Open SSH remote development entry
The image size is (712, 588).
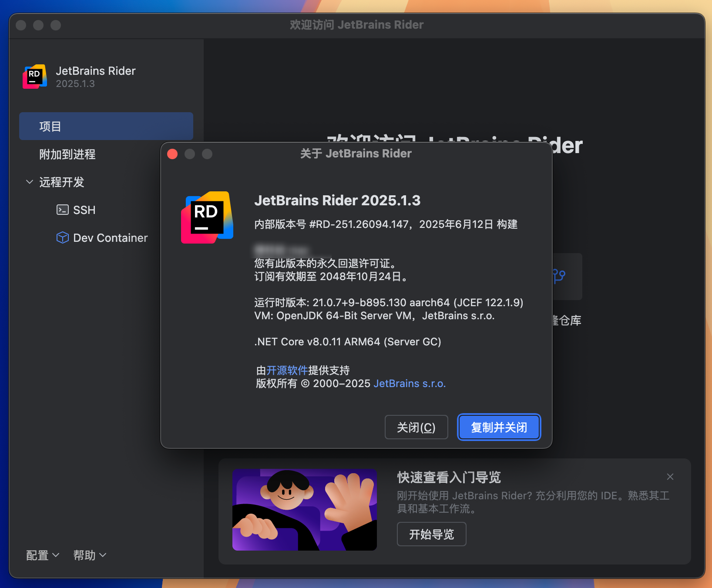(x=84, y=210)
